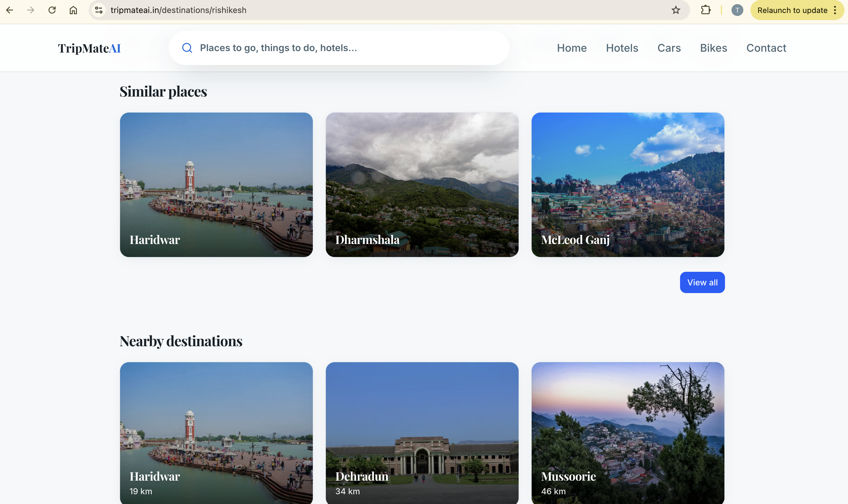
Task: Open site permissions via the tune icon
Action: [x=98, y=10]
